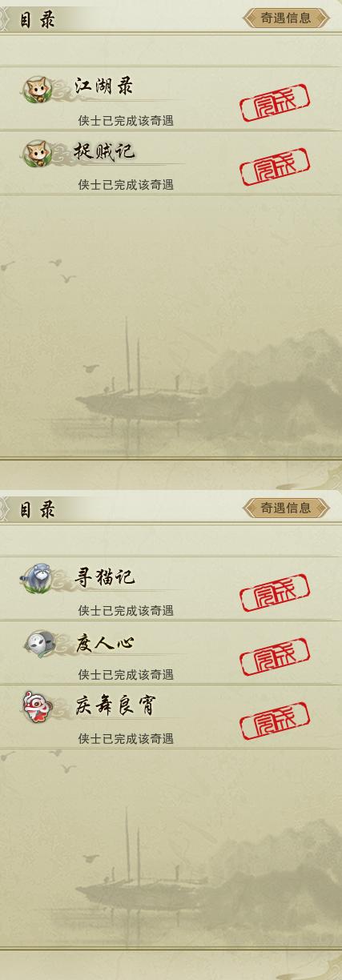This screenshot has width=342, height=980.
Task: Select the 目录 header above 江湖录
Action: pyautogui.click(x=38, y=20)
